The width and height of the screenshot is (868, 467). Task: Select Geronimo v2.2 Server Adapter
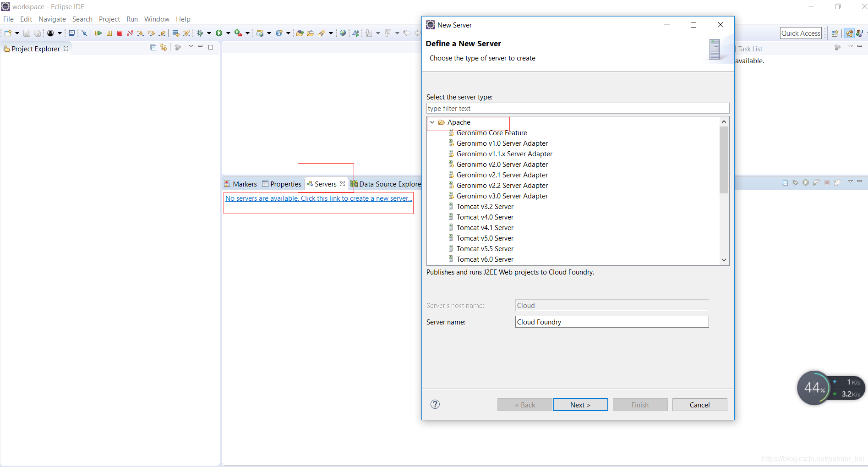point(502,186)
